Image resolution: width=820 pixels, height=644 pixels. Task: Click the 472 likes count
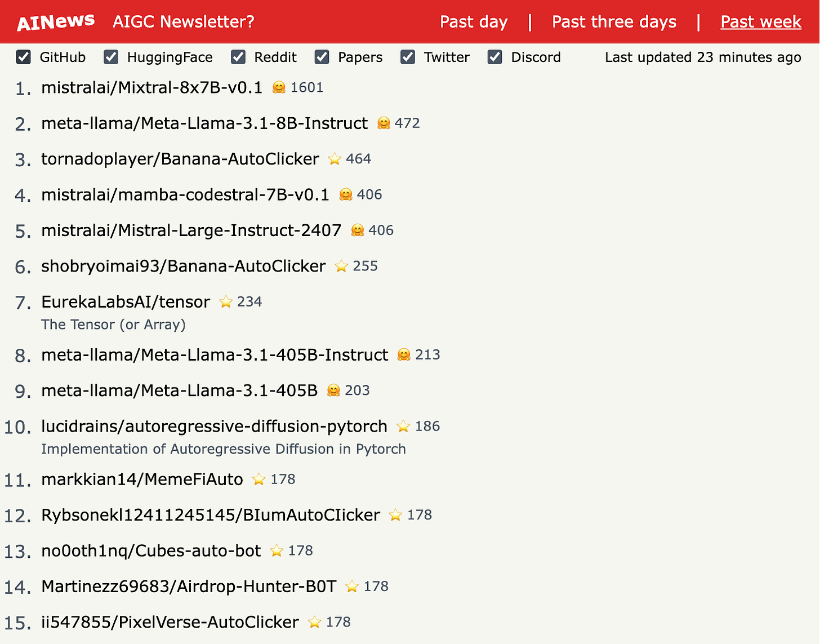[407, 123]
